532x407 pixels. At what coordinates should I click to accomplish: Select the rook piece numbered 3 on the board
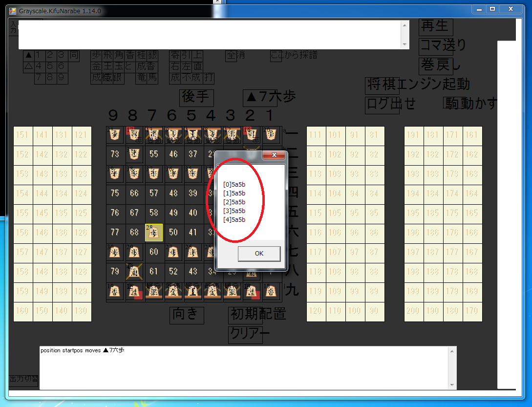click(134, 154)
